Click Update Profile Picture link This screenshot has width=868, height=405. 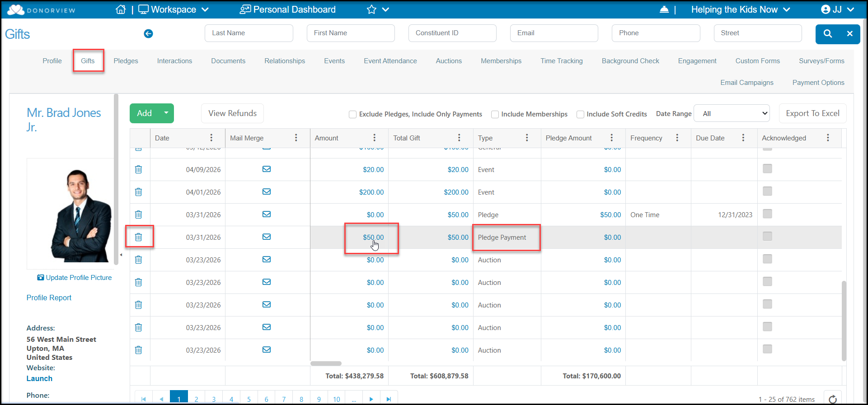[x=75, y=278]
